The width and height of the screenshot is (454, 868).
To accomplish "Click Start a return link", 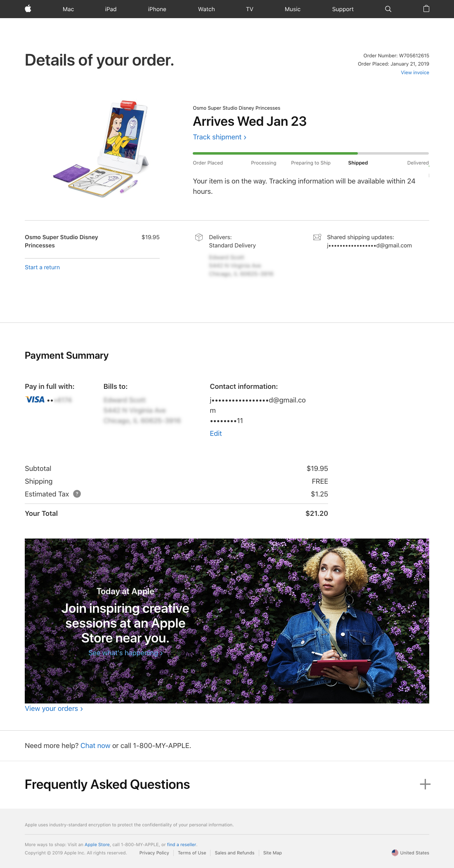I will [x=42, y=267].
